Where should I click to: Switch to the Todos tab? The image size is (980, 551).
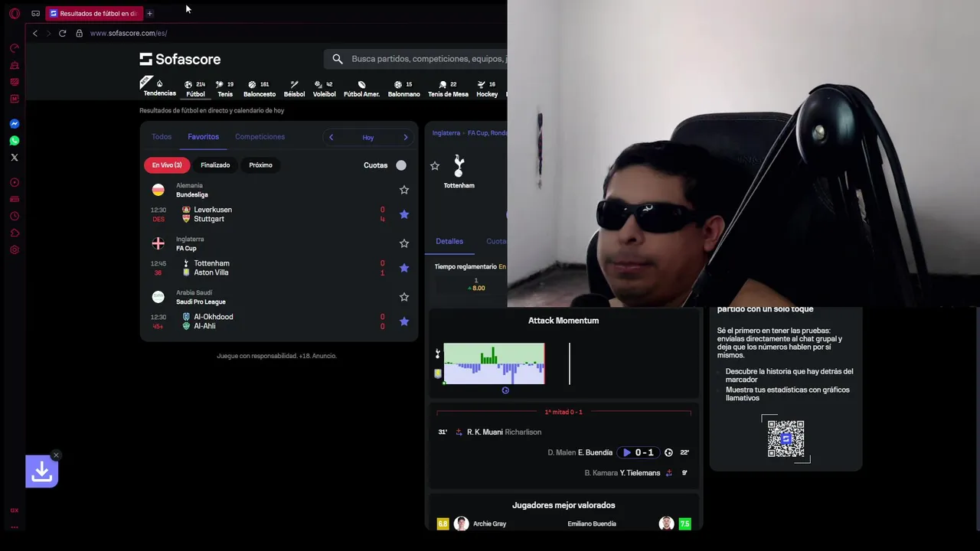[x=162, y=137]
